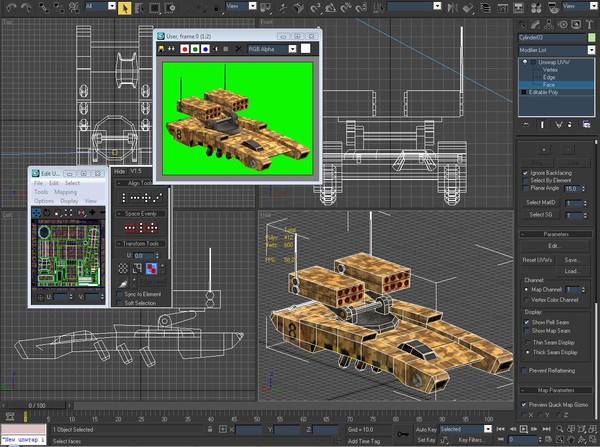The height and width of the screenshot is (447, 600).
Task: Open Select by Name tool
Action: (x=139, y=7)
